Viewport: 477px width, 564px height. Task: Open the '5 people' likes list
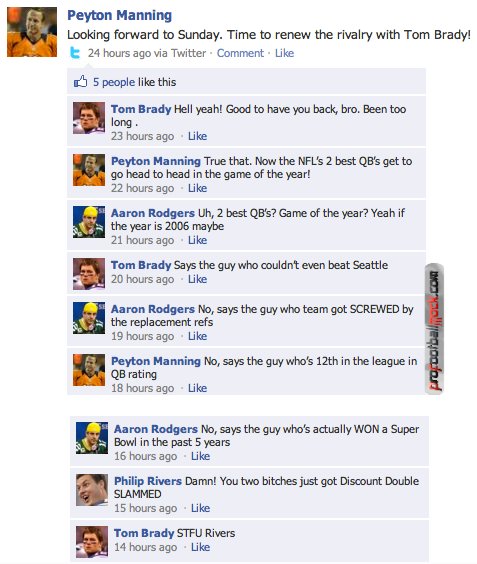click(x=114, y=82)
